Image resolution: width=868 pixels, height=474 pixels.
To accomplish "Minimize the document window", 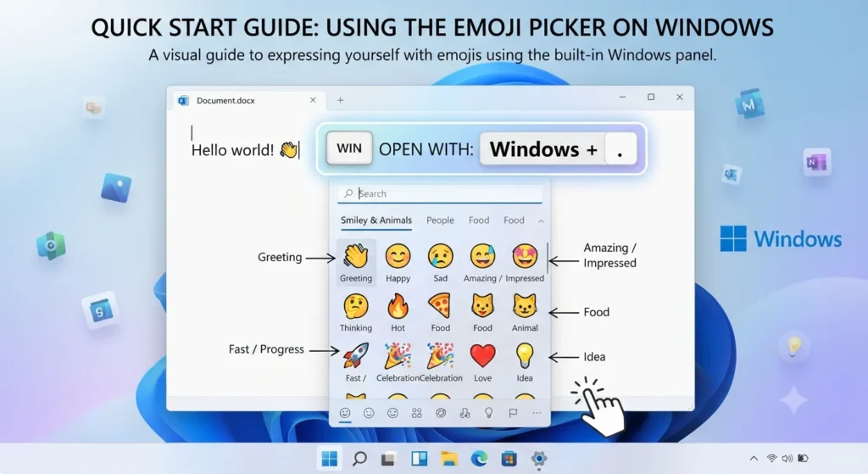I will [622, 97].
